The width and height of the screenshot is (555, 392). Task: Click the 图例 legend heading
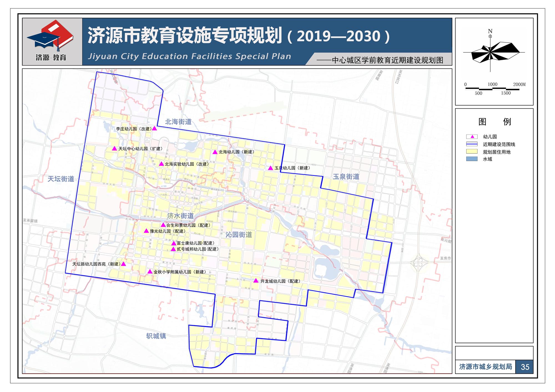coord(495,122)
